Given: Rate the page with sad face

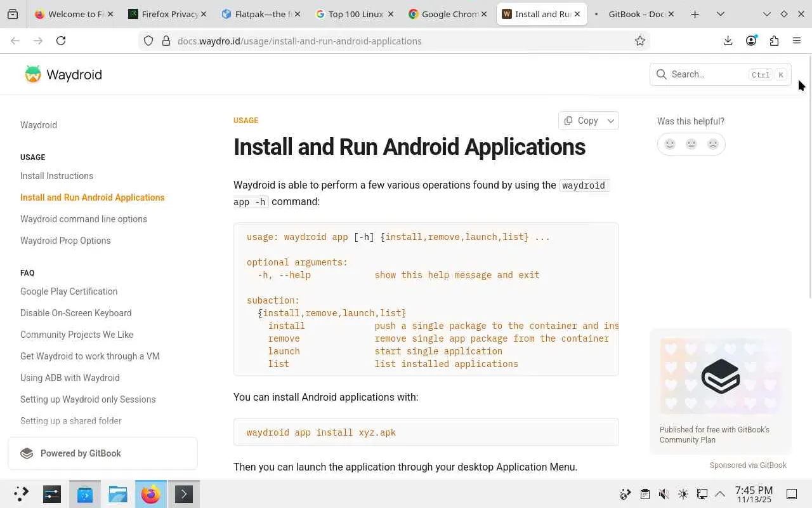Looking at the screenshot, I should point(713,144).
